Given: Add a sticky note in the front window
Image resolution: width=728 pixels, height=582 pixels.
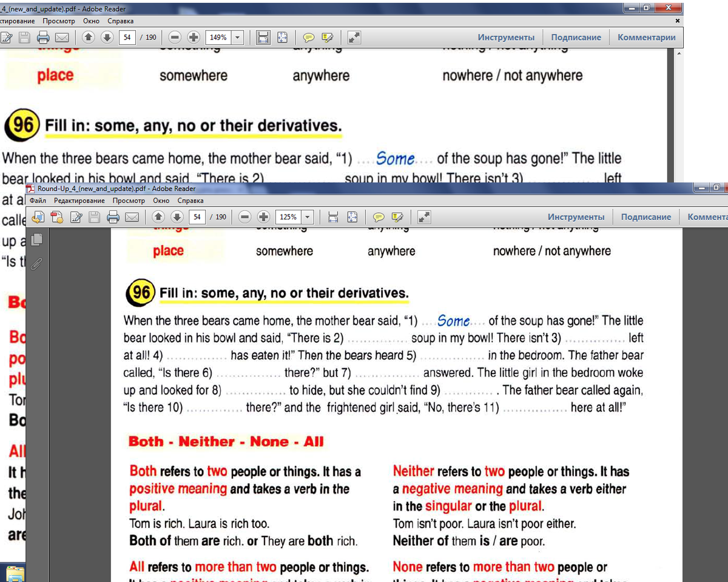Looking at the screenshot, I should [x=379, y=217].
